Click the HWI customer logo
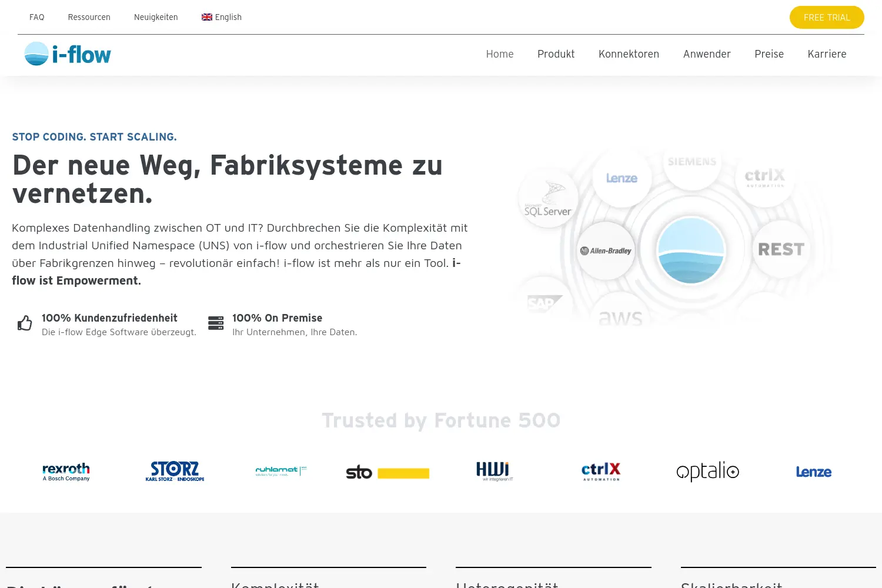Viewport: 882px width, 588px height. [x=495, y=472]
